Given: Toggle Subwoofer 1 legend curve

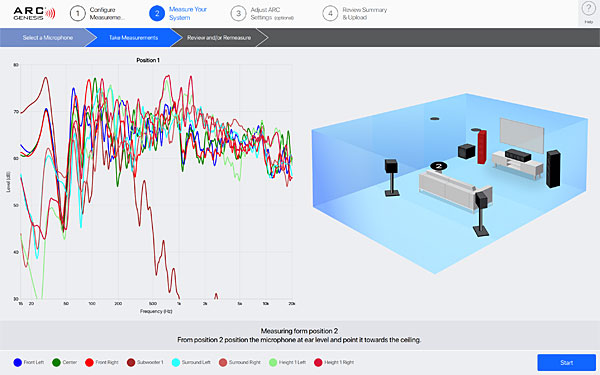Looking at the screenshot, I should point(145,362).
